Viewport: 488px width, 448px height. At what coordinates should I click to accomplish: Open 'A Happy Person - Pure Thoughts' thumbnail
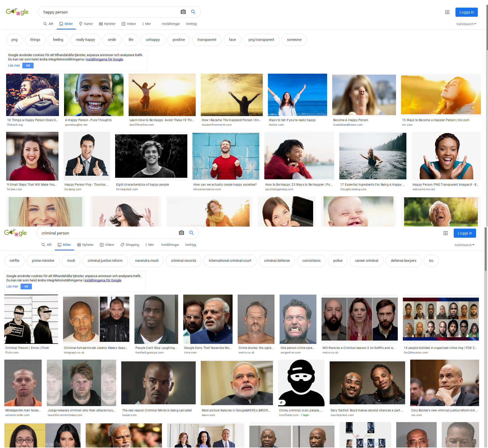click(x=94, y=95)
